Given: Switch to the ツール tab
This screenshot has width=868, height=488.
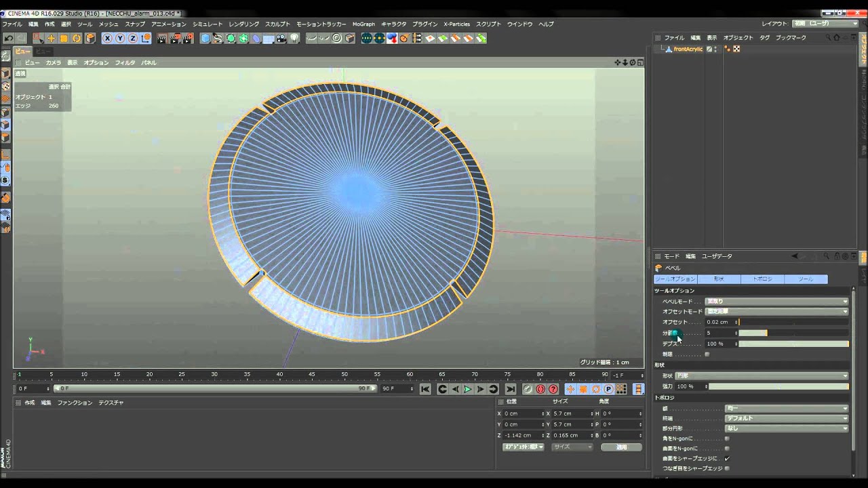Looking at the screenshot, I should tap(806, 279).
